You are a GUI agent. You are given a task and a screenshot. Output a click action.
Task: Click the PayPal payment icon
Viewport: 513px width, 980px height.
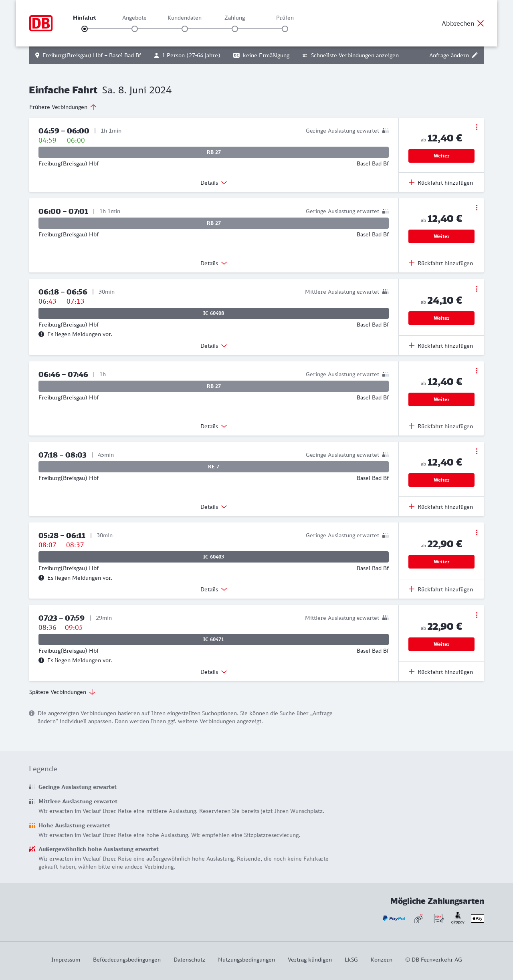[394, 918]
